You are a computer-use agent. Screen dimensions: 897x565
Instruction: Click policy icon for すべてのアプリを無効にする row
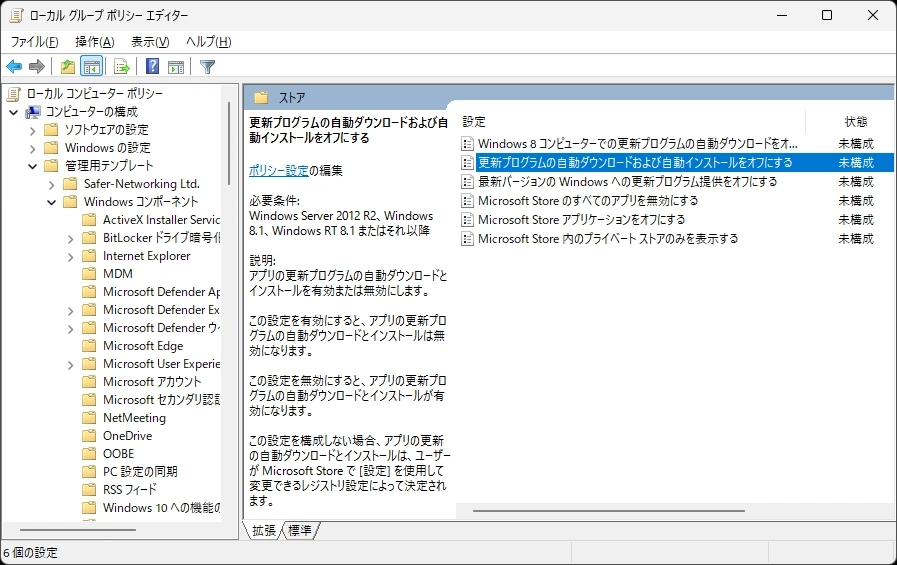click(x=467, y=201)
